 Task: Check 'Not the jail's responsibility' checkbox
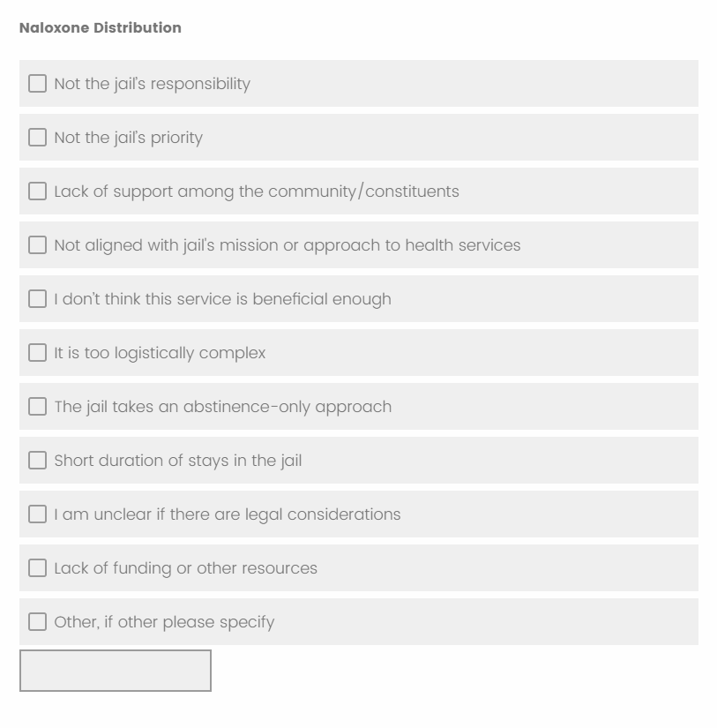pos(37,84)
